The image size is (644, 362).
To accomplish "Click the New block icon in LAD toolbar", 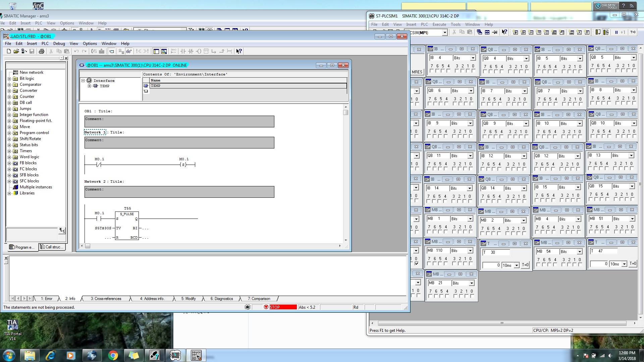I will (9, 51).
